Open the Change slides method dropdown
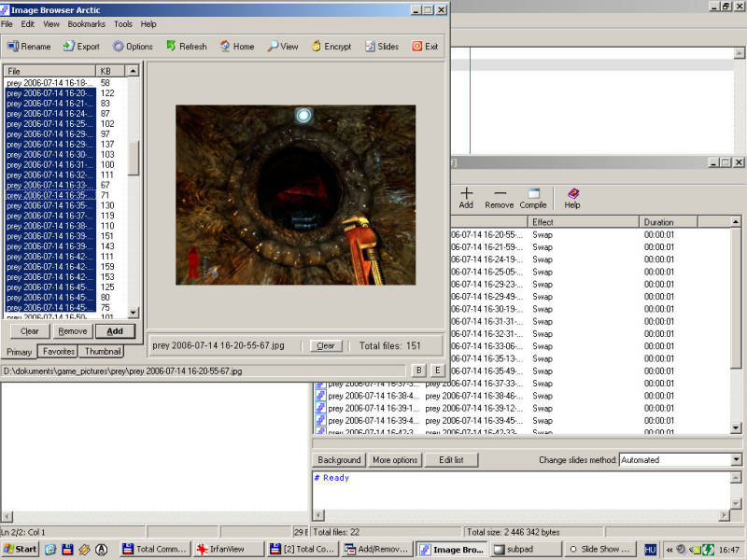This screenshot has height=560, width=747. pyautogui.click(x=736, y=460)
